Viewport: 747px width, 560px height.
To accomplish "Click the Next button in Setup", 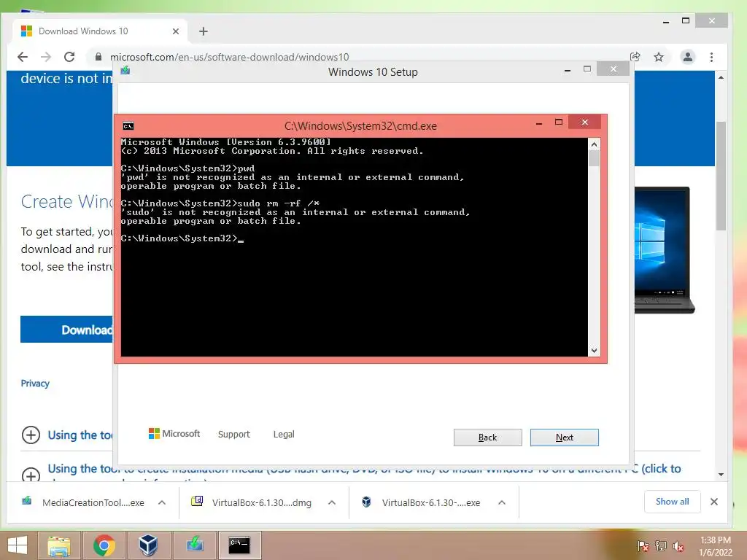I will (564, 437).
